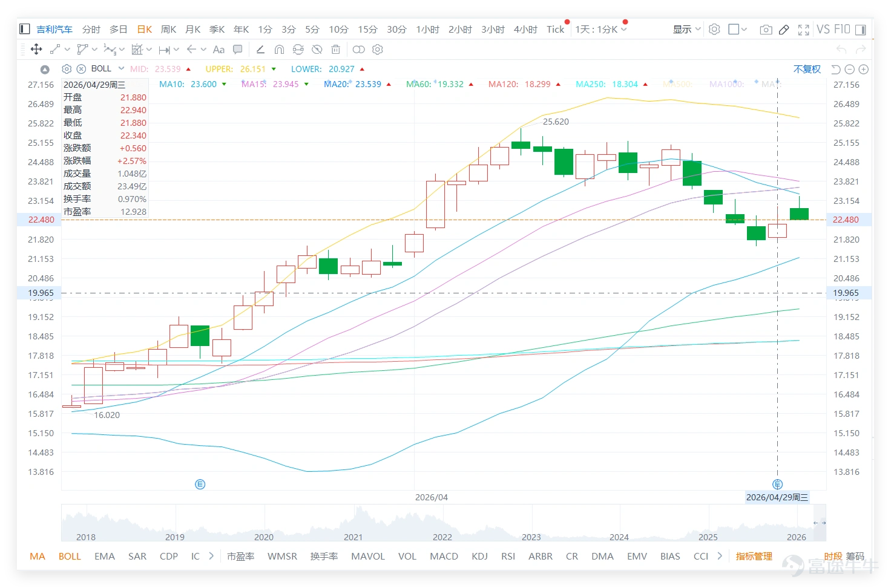Viewport: 891px width, 588px height.
Task: Open the text Aa annotation tool
Action: point(219,49)
